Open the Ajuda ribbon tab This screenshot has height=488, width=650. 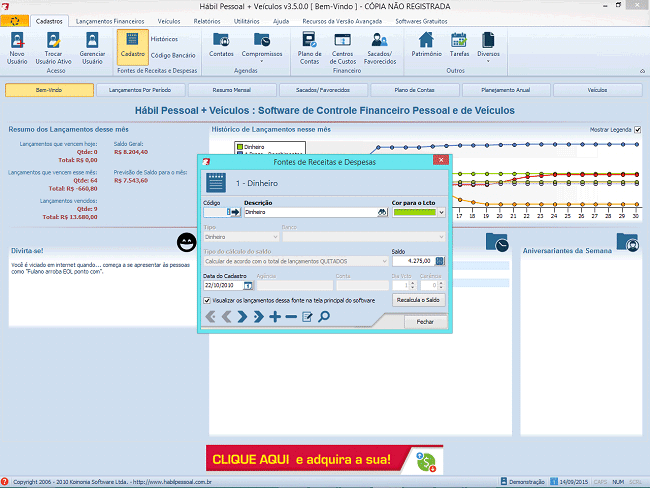(281, 21)
